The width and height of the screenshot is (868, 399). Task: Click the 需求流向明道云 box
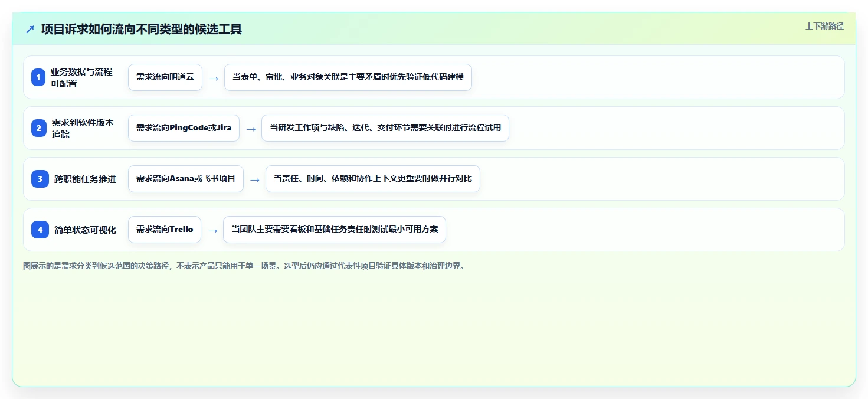pos(165,77)
